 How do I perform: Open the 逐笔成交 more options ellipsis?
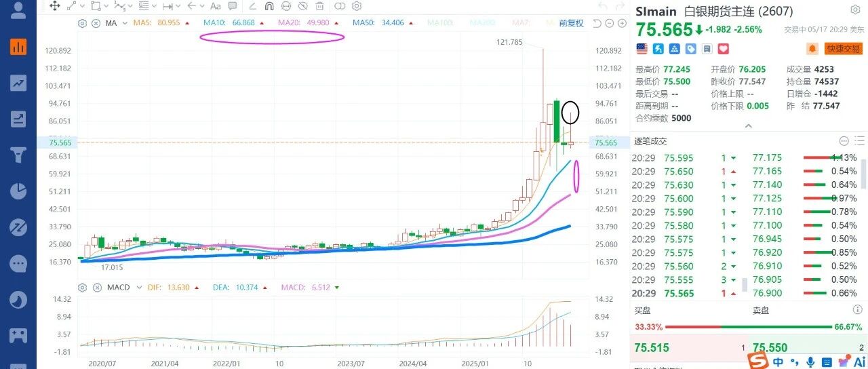pos(844,141)
